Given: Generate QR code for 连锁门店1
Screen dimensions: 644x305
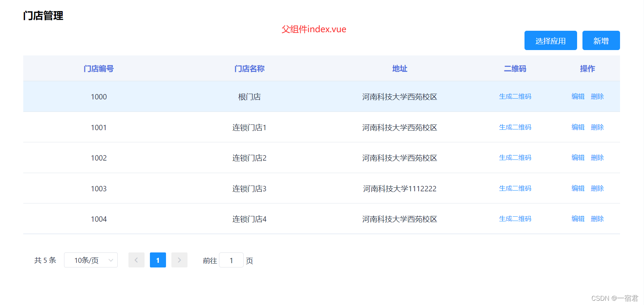Looking at the screenshot, I should tap(515, 127).
